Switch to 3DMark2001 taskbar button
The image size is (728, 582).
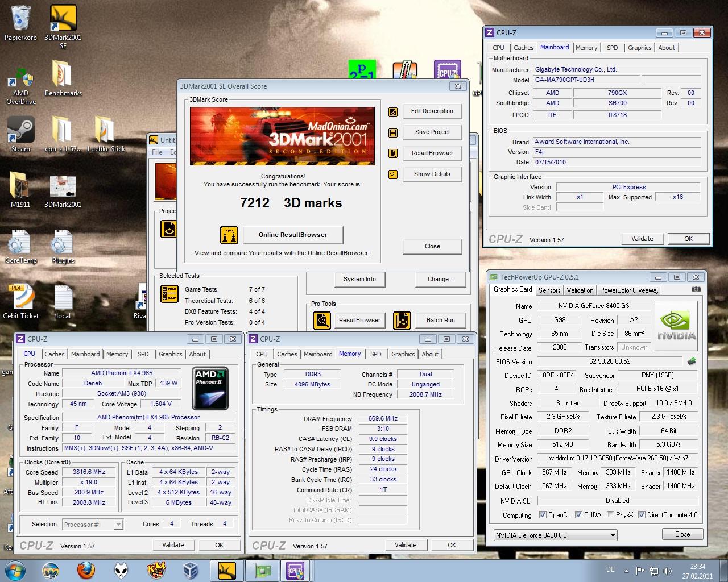(x=226, y=570)
